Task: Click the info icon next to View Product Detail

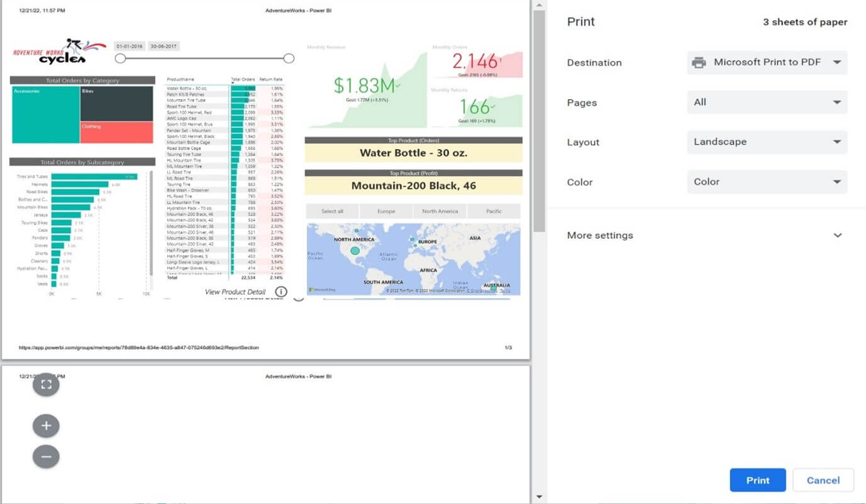Action: click(x=281, y=292)
